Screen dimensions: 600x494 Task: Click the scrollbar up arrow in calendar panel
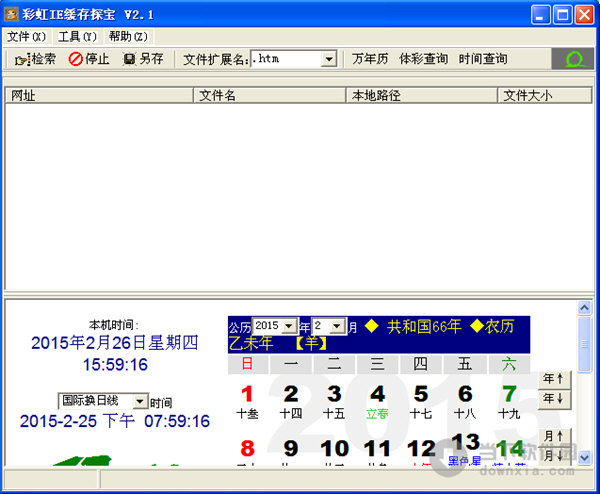point(586,309)
